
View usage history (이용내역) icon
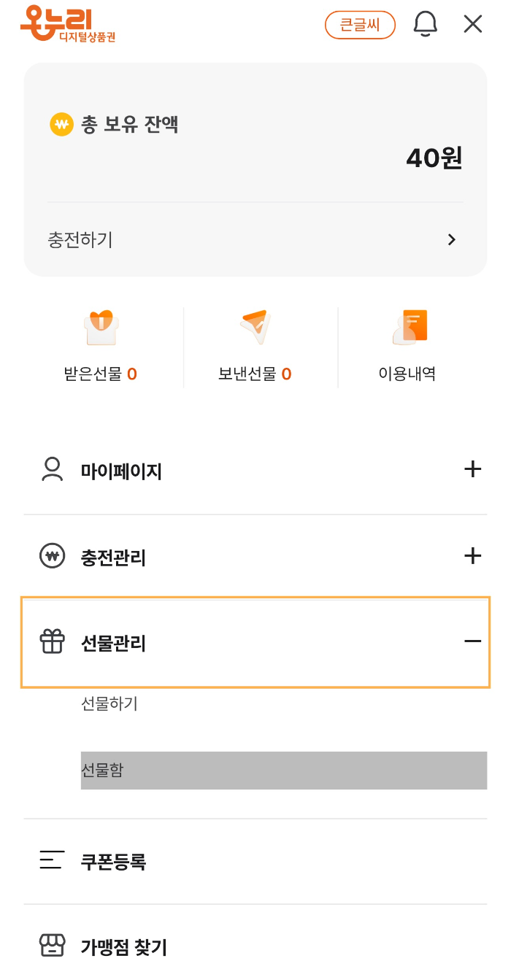click(409, 328)
